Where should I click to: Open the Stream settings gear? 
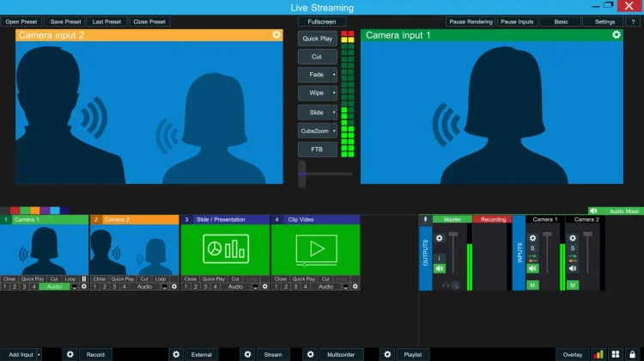[x=247, y=354]
